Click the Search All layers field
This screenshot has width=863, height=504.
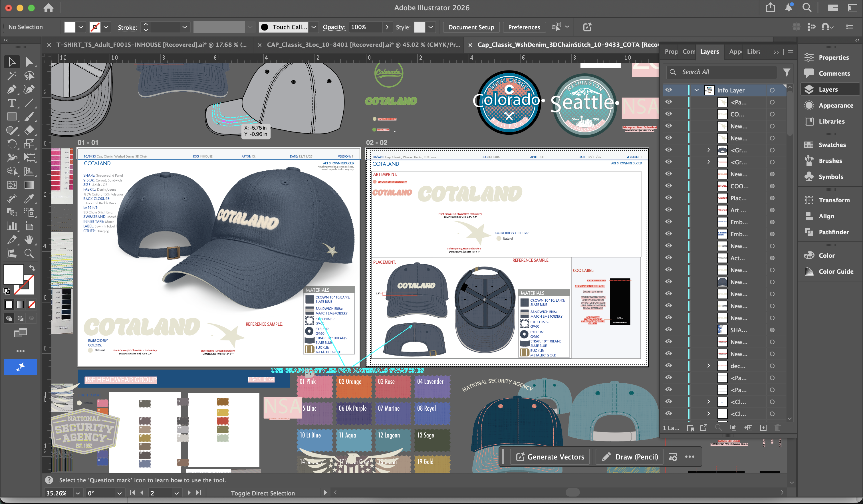[x=722, y=72]
